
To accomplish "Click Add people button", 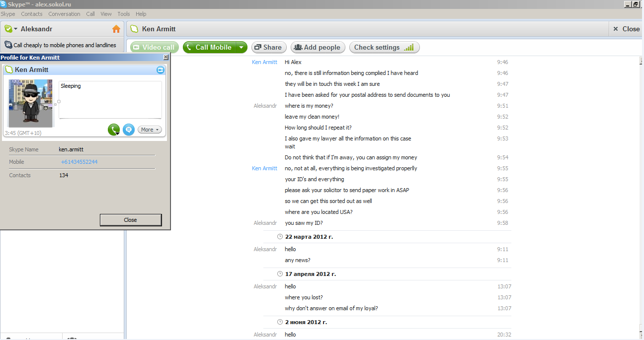I will (x=318, y=47).
